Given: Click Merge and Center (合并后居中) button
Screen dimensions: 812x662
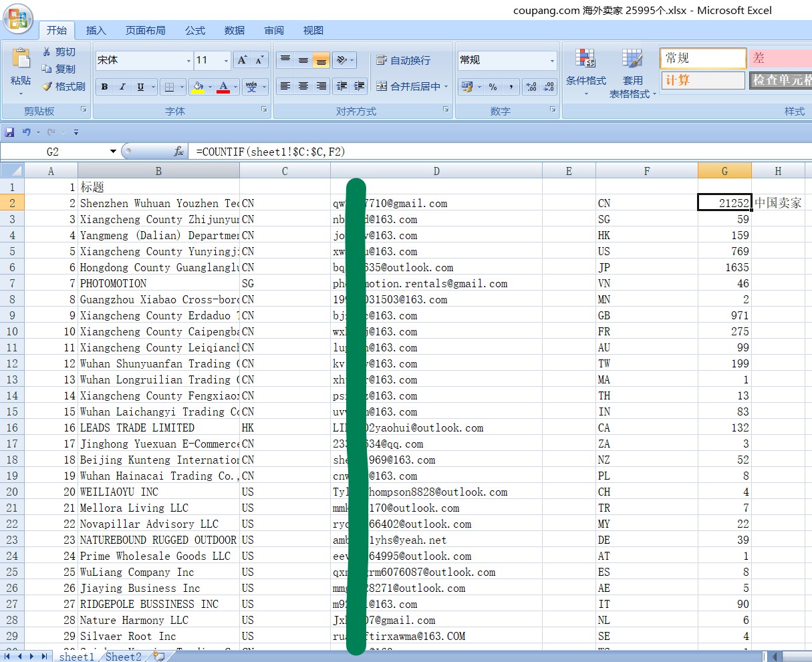Looking at the screenshot, I should 408,86.
